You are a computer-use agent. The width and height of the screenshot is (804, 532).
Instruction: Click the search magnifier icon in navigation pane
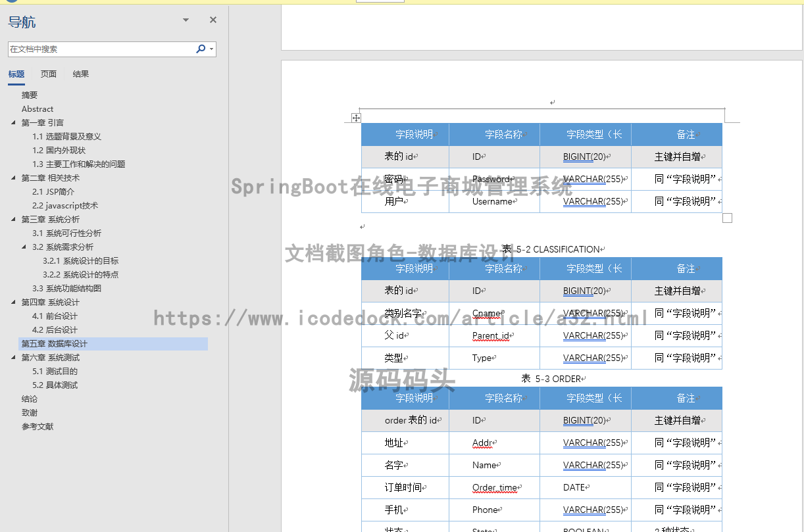pyautogui.click(x=200, y=49)
